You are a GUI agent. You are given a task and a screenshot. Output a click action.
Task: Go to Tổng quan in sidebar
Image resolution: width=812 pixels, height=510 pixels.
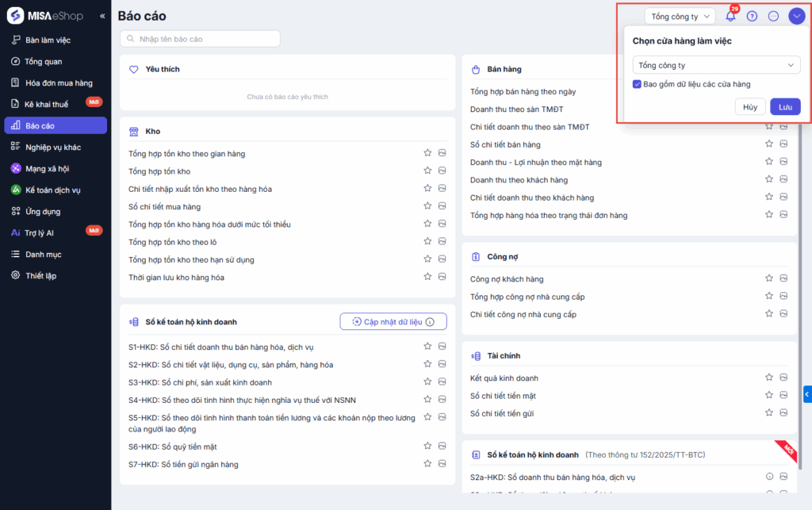tap(44, 61)
